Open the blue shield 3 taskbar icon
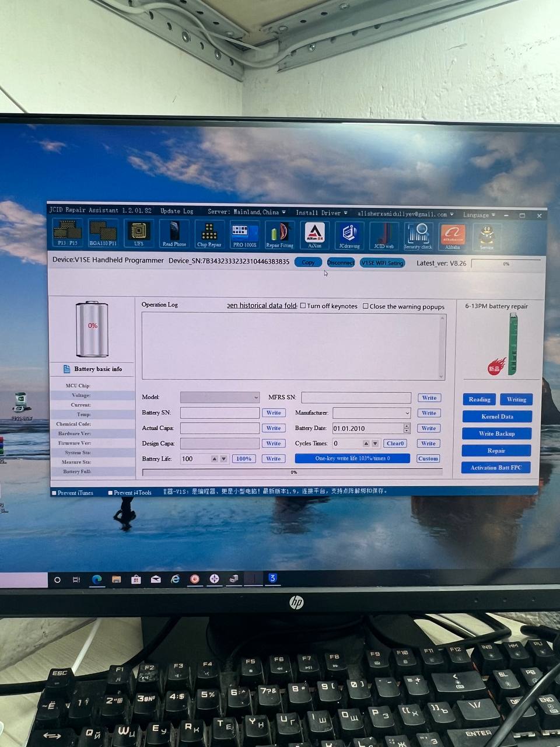The image size is (560, 747). click(272, 578)
